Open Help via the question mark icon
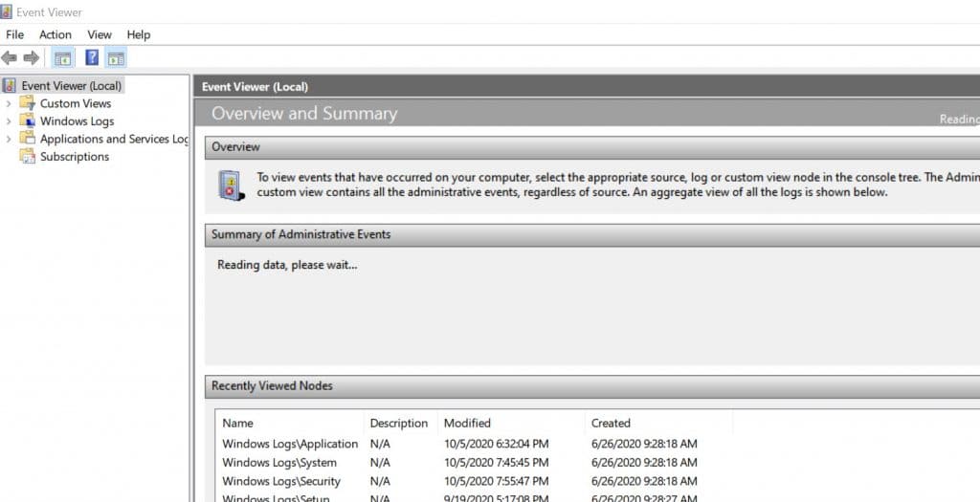The height and width of the screenshot is (502, 980). point(92,58)
